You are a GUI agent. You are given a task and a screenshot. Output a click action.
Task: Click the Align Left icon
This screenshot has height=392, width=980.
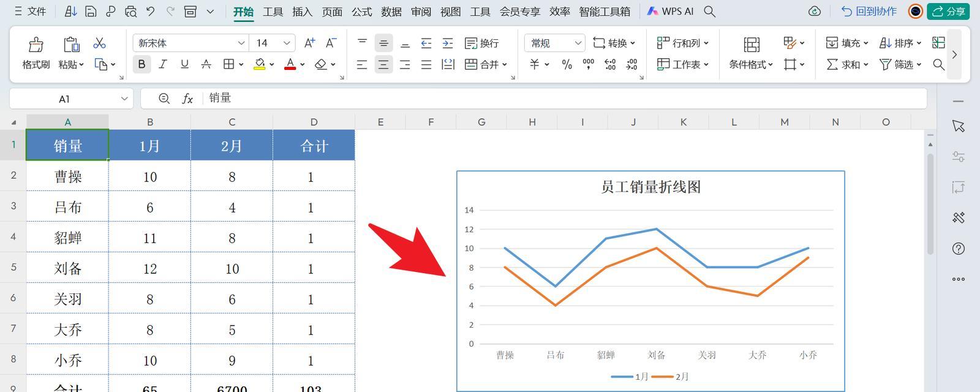click(x=362, y=64)
